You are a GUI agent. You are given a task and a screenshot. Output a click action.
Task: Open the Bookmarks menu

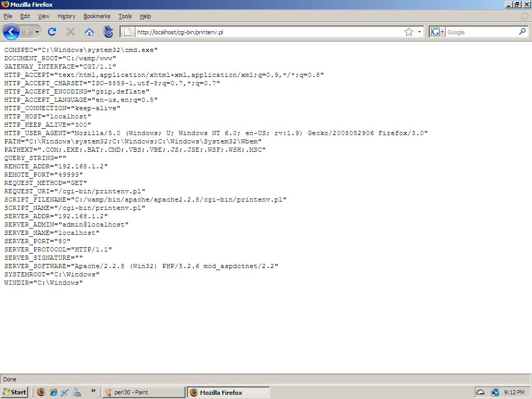pos(97,16)
